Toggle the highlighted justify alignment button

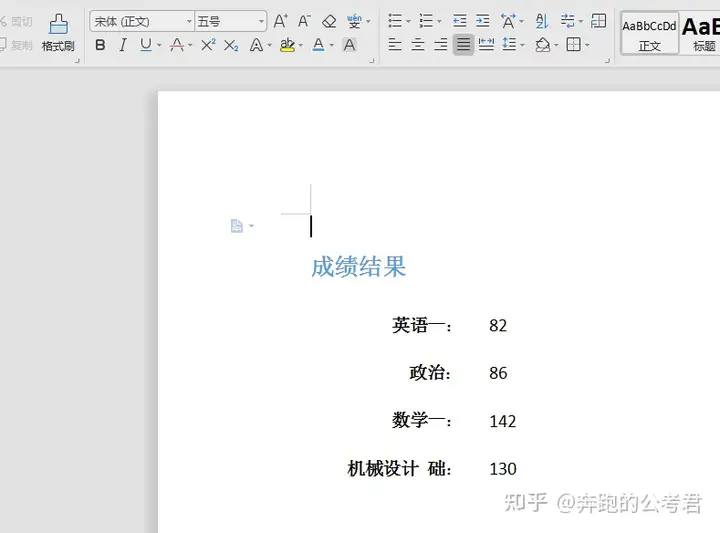[x=463, y=45]
